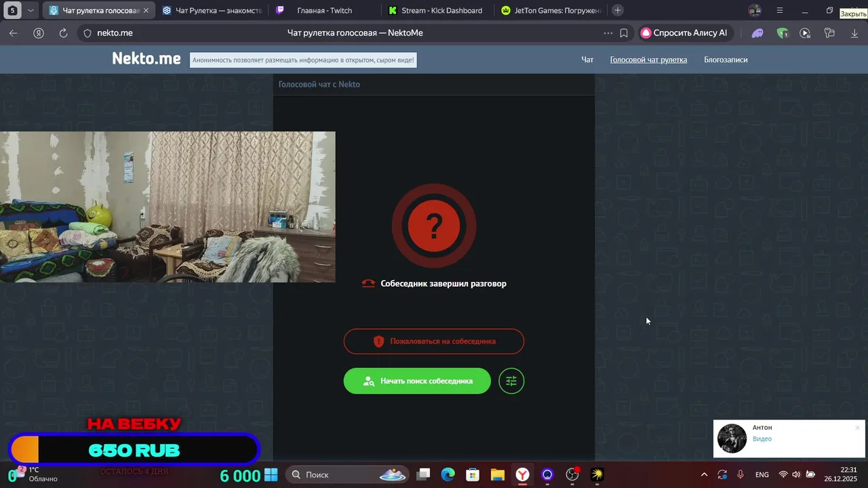This screenshot has height=488, width=868.
Task: Switch to JetTon Games browser tab
Action: [551, 10]
